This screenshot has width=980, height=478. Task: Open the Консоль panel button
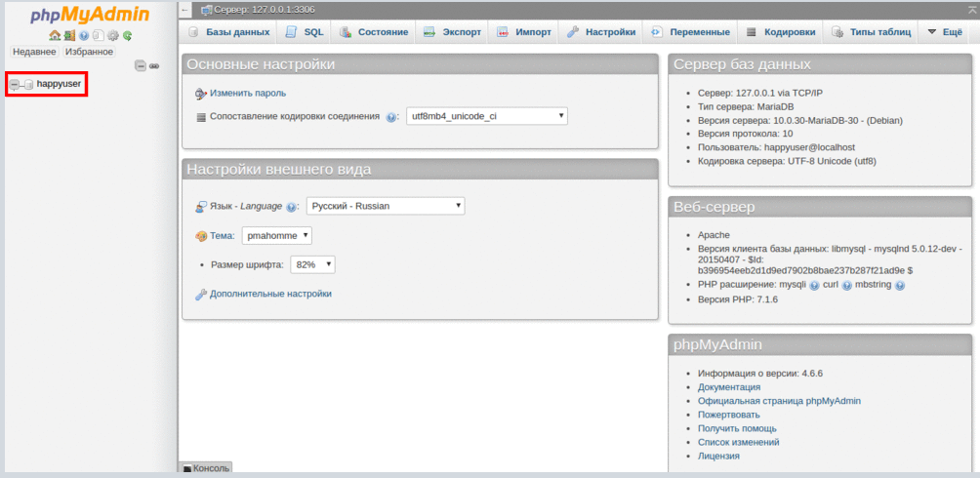coord(206,467)
